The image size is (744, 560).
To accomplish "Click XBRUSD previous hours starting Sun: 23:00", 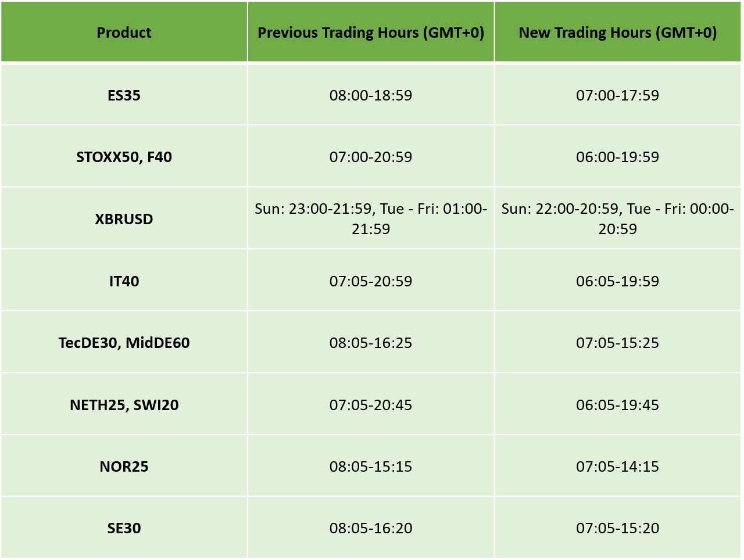I will tap(371, 219).
